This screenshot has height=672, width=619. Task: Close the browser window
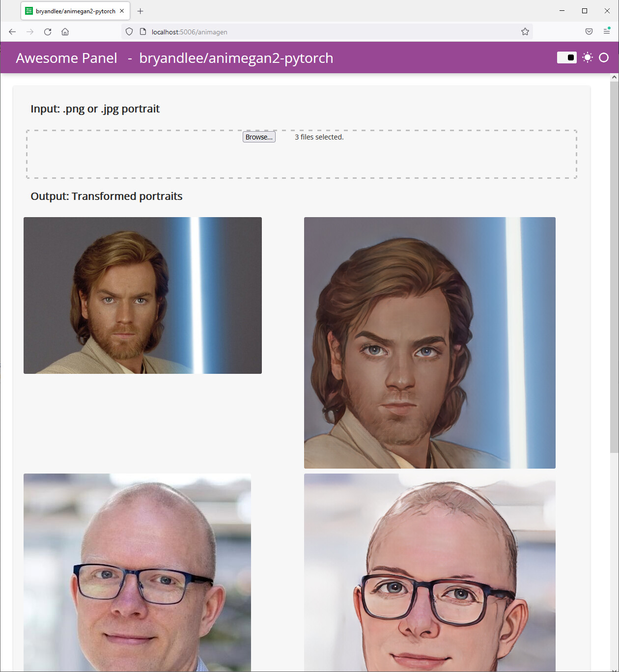tap(607, 11)
